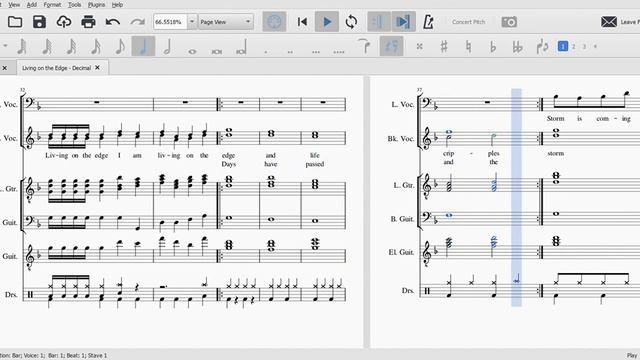
Task: Switch to voice 2
Action: (573, 47)
